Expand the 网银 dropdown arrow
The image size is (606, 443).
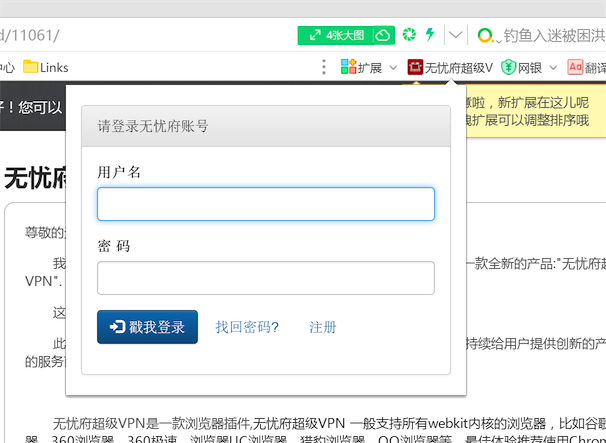pos(552,68)
